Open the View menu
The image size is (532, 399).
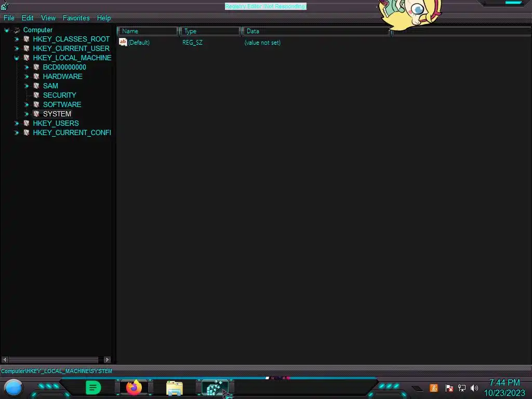(x=48, y=18)
